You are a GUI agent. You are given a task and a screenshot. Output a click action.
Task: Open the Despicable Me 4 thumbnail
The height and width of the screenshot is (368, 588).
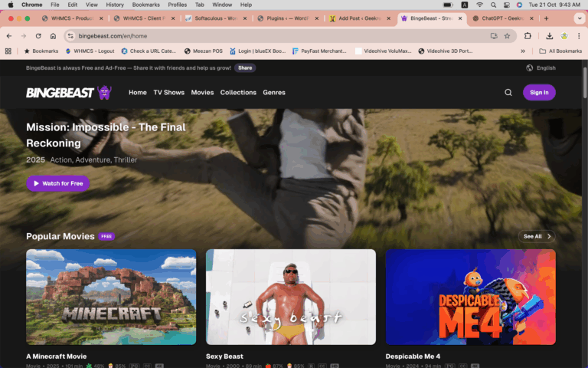tap(470, 297)
